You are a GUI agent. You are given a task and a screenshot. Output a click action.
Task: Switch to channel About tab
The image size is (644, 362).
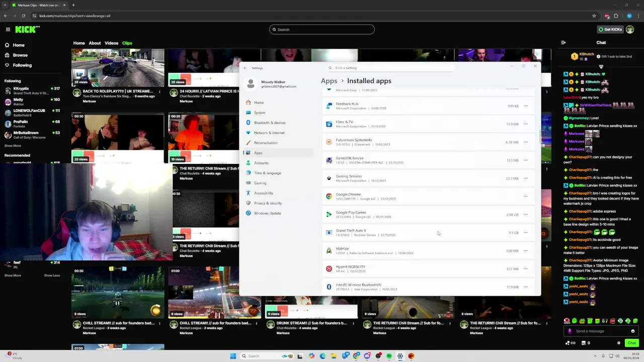[95, 43]
